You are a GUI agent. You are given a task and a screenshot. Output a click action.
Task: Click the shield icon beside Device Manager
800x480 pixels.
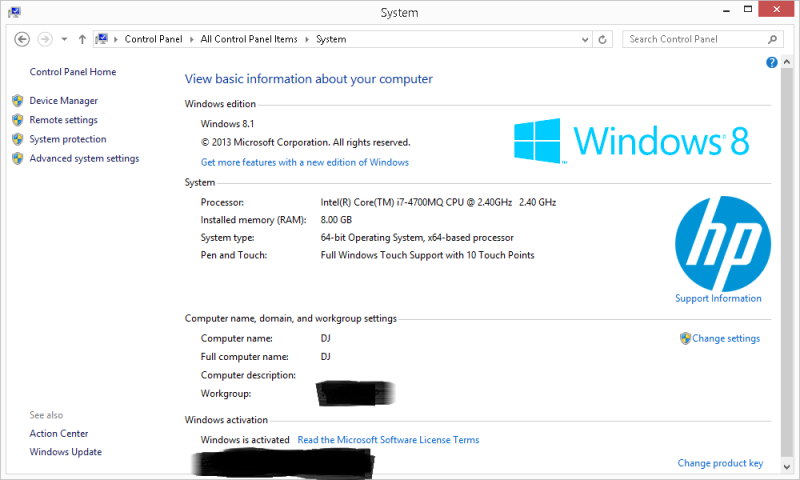click(x=18, y=100)
